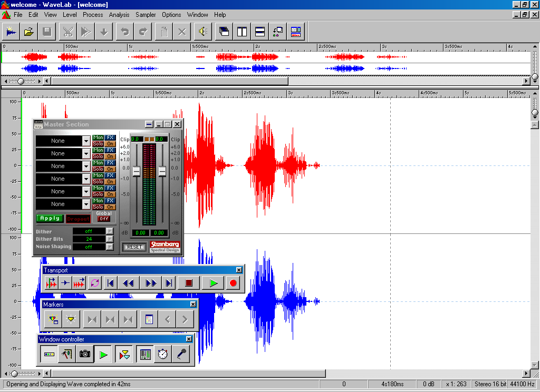
Task: Close the Markers floating panel
Action: coord(193,304)
